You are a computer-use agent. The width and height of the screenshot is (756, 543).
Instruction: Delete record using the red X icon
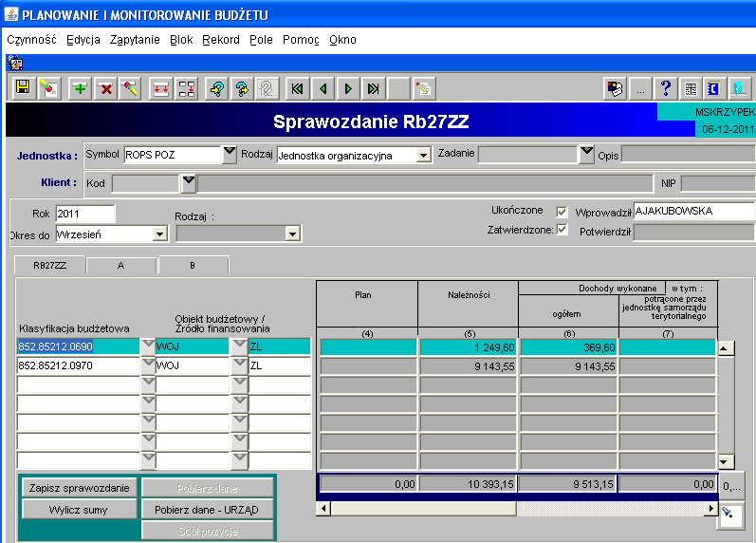click(x=105, y=88)
